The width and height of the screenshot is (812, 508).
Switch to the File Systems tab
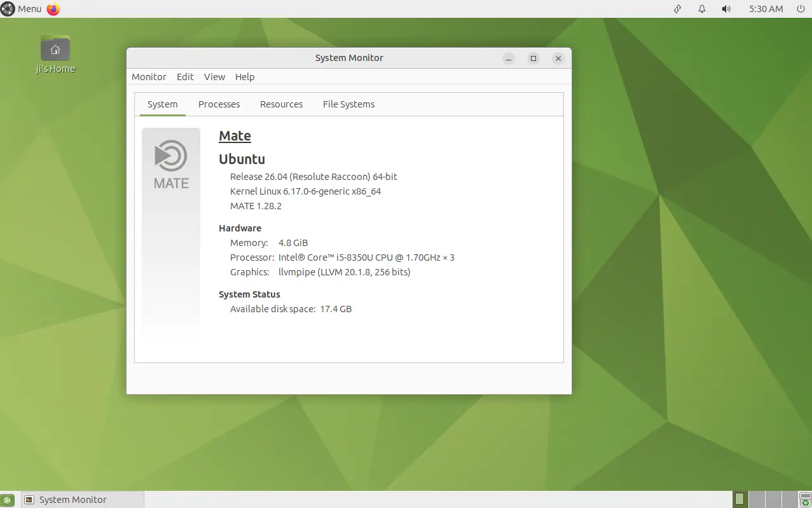pos(348,104)
